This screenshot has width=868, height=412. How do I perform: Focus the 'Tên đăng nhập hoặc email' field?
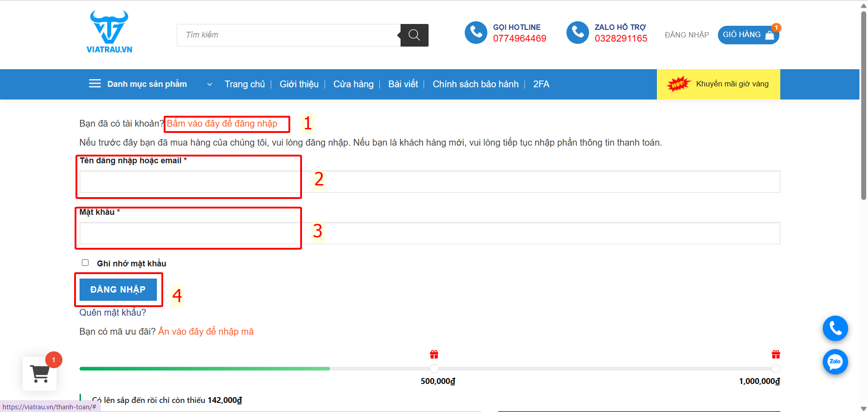point(429,182)
